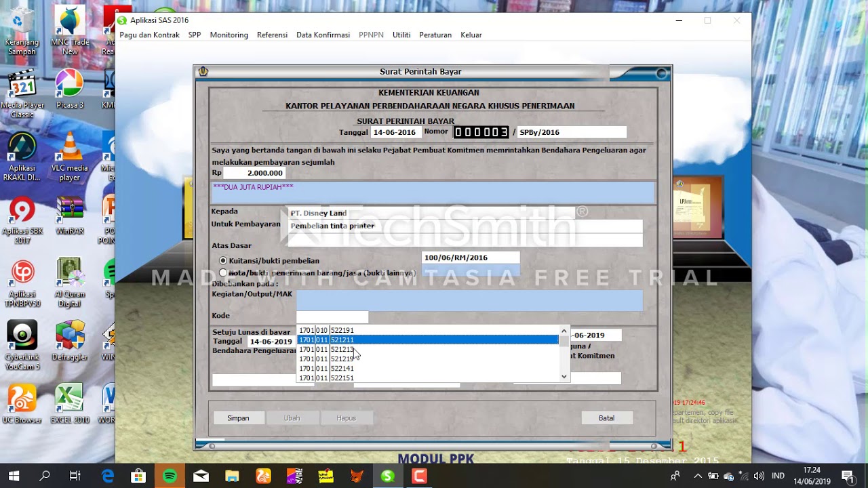Click receipt number field 100/06/RM/2016
This screenshot has width=868, height=488.
471,258
